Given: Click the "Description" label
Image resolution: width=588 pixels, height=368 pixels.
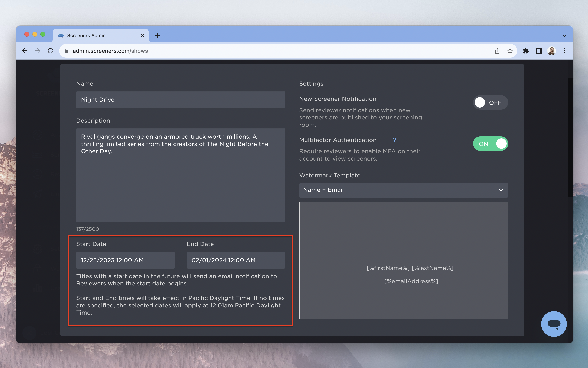Looking at the screenshot, I should coord(93,120).
